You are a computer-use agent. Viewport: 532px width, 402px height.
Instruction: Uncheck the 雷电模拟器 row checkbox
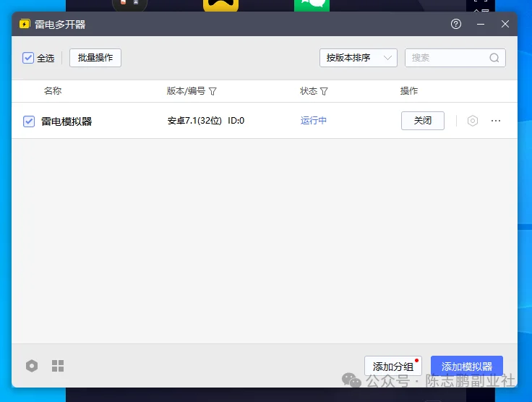pos(29,121)
